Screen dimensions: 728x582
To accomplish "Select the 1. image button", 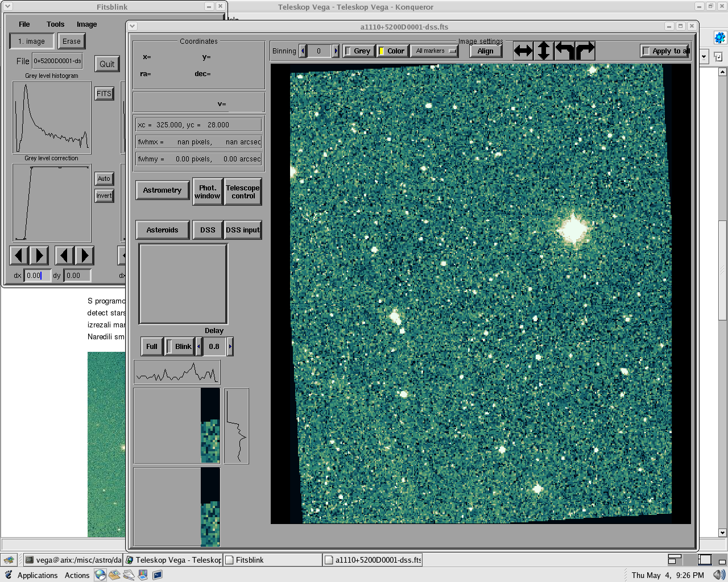I will click(x=32, y=41).
